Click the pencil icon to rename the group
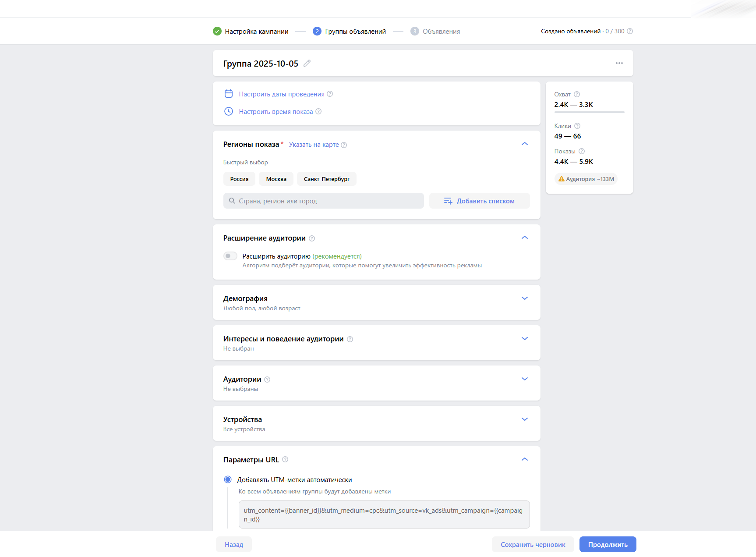756x557 pixels. [307, 64]
